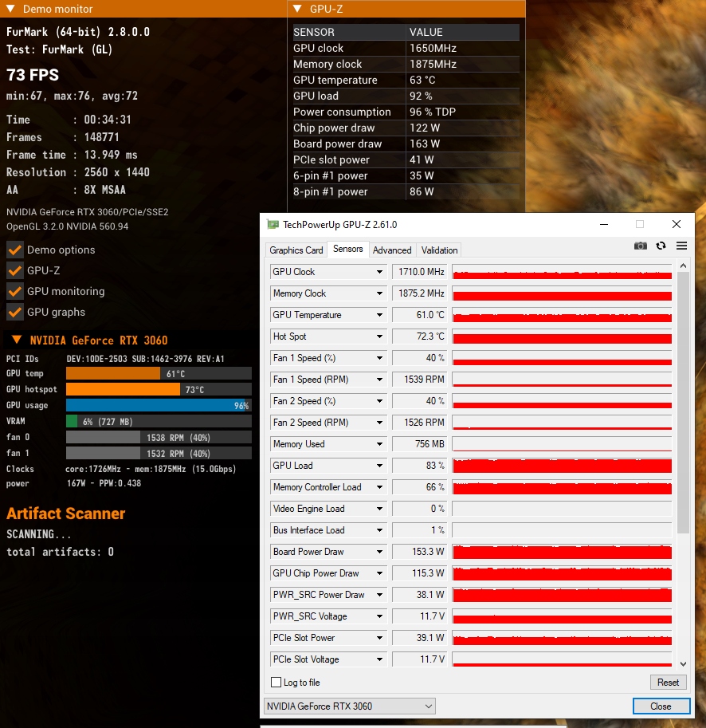Click the GPU-Z scrollbar up arrow
The image size is (706, 728).
point(683,266)
